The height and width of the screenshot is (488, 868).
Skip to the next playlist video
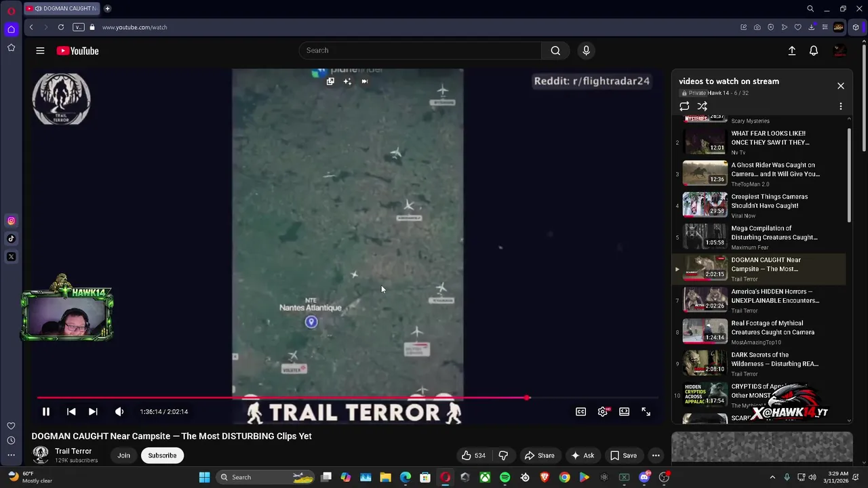pos(93,411)
